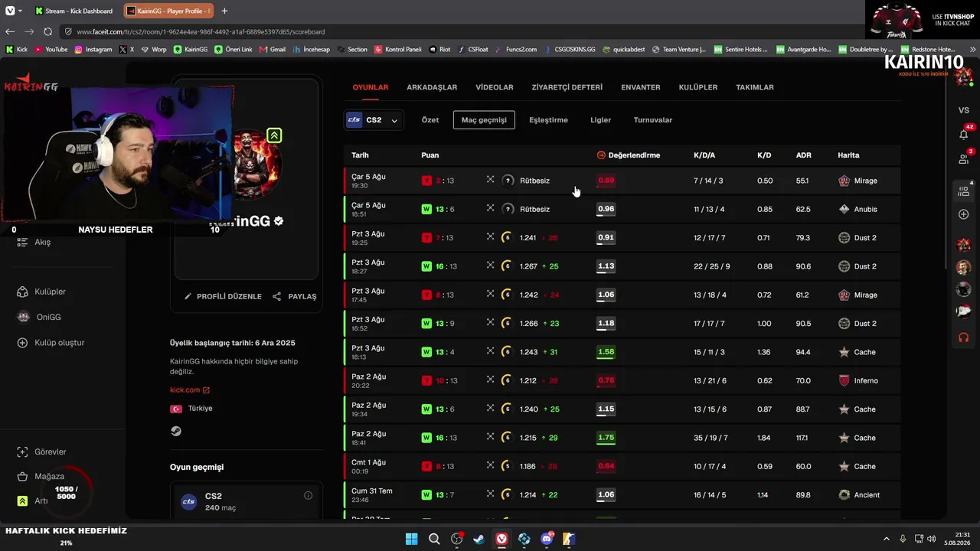The image size is (980, 551).
Task: Click Kulüp oluştur plus icon
Action: tap(22, 343)
